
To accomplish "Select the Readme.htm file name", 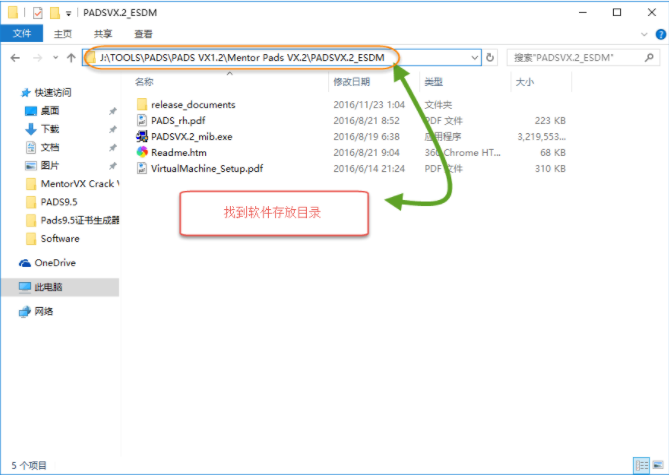I will coord(179,153).
